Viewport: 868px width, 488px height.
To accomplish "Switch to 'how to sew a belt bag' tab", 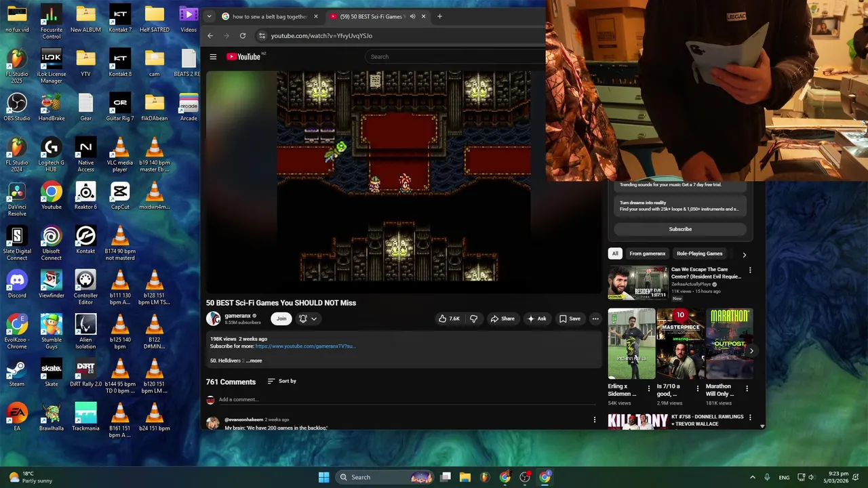I will [x=270, y=16].
